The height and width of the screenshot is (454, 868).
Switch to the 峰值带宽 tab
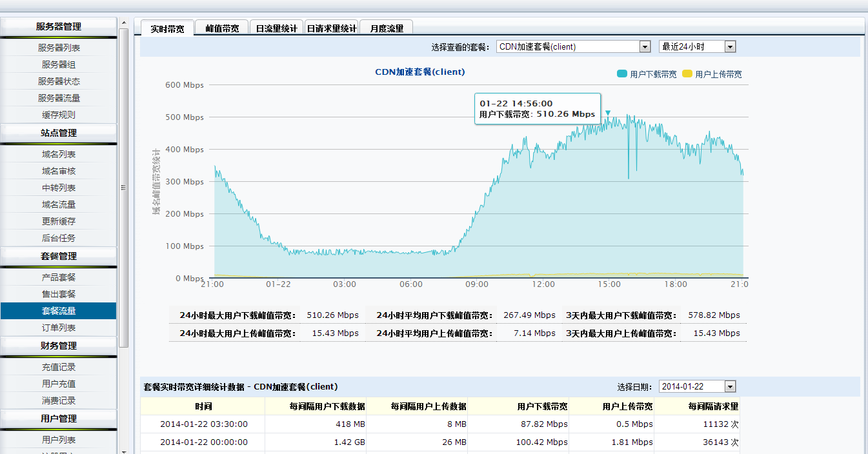point(222,28)
